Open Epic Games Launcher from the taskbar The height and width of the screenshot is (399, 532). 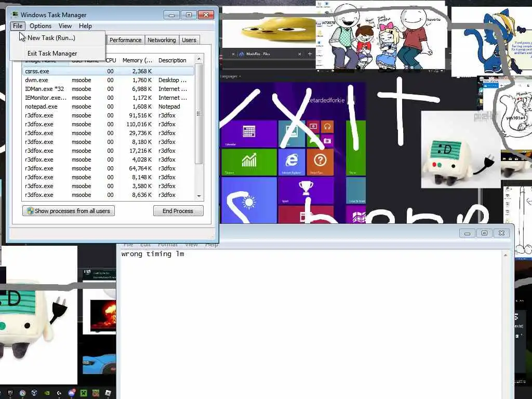pos(10,393)
